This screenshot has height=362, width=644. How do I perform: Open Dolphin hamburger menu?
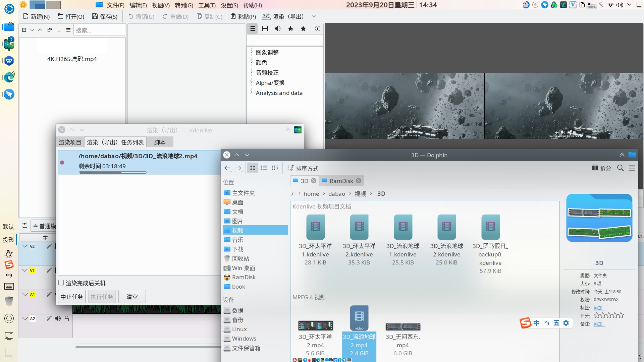(632, 168)
